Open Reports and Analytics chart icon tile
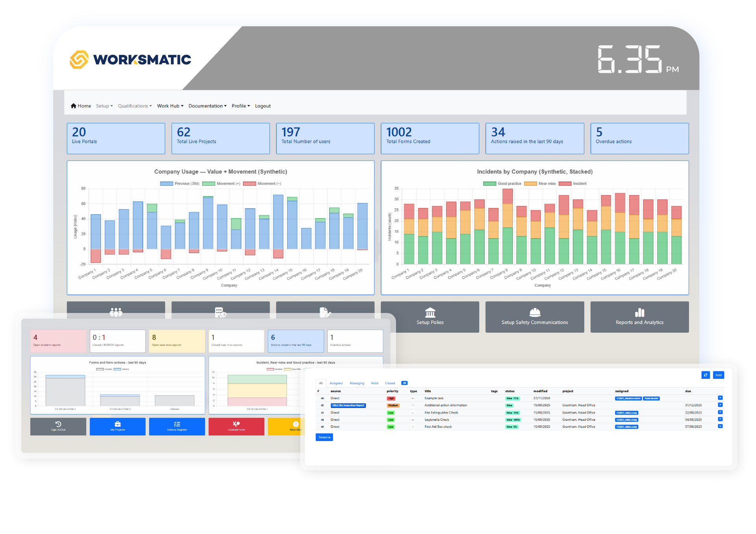Image resolution: width=756 pixels, height=534 pixels. coord(639,317)
